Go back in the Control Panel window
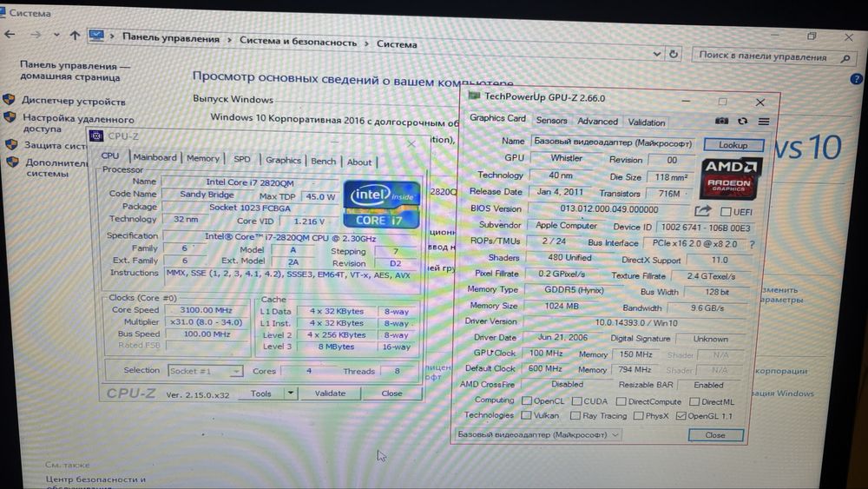This screenshot has width=868, height=489. coord(10,35)
